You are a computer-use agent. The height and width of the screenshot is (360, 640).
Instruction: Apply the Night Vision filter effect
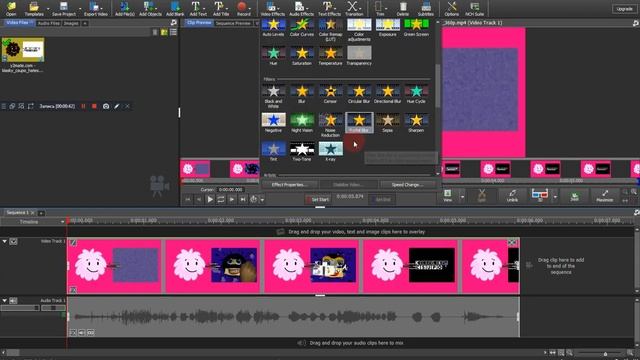(302, 123)
